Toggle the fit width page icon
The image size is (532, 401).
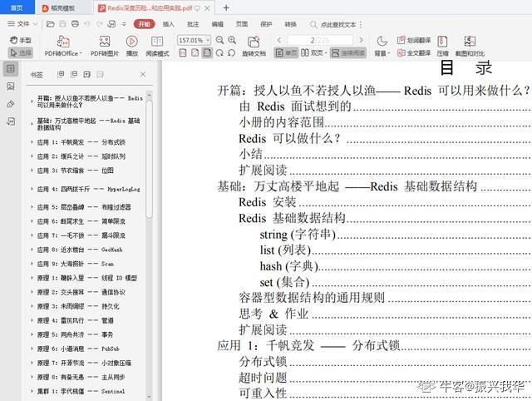[207, 52]
